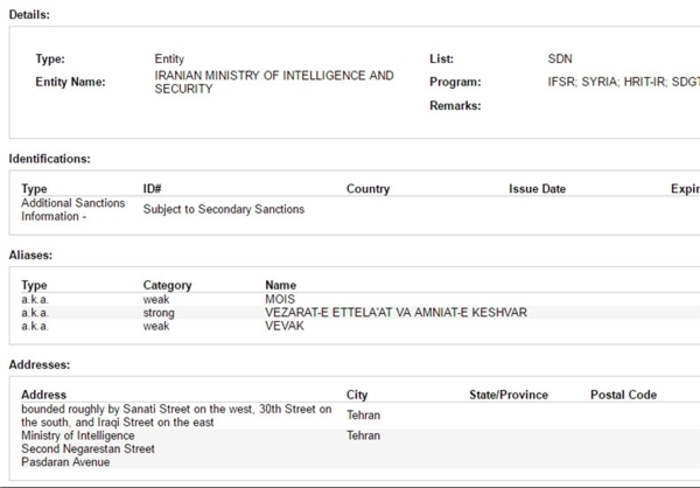Click the State/Province column header

pos(508,394)
